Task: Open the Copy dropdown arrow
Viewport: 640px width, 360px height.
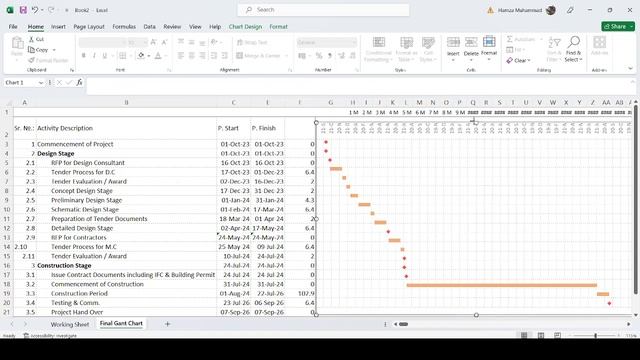Action: [54, 50]
